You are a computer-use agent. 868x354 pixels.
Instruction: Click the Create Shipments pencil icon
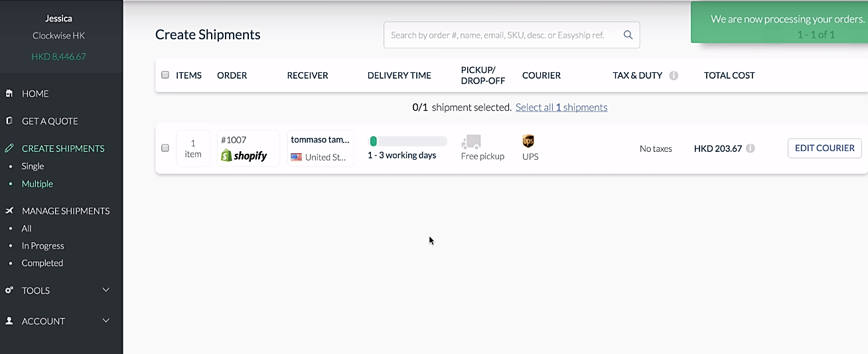coord(9,148)
